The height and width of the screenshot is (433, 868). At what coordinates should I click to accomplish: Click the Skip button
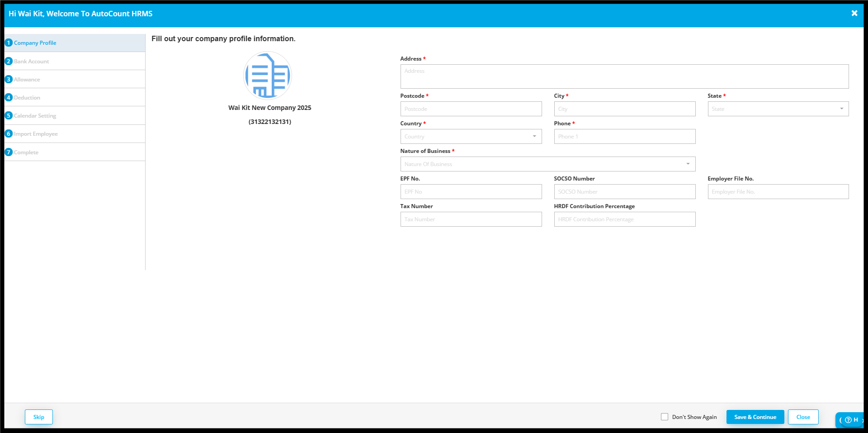[39, 417]
